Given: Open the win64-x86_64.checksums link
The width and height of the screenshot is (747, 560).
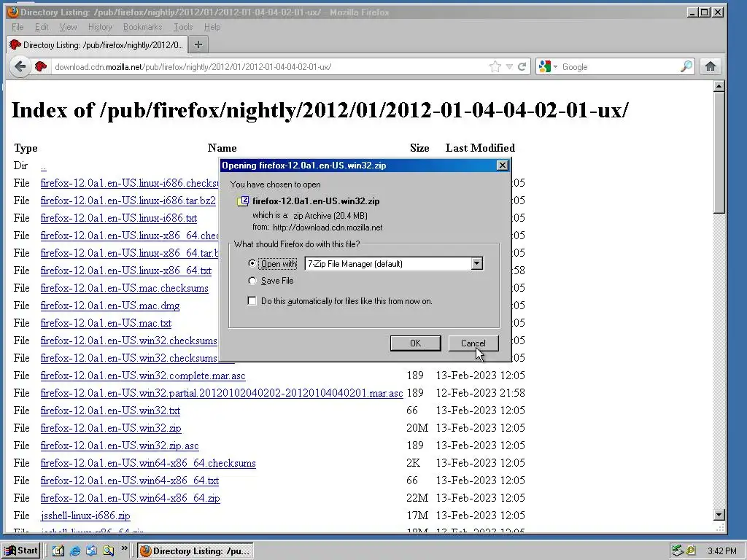Looking at the screenshot, I should (148, 463).
